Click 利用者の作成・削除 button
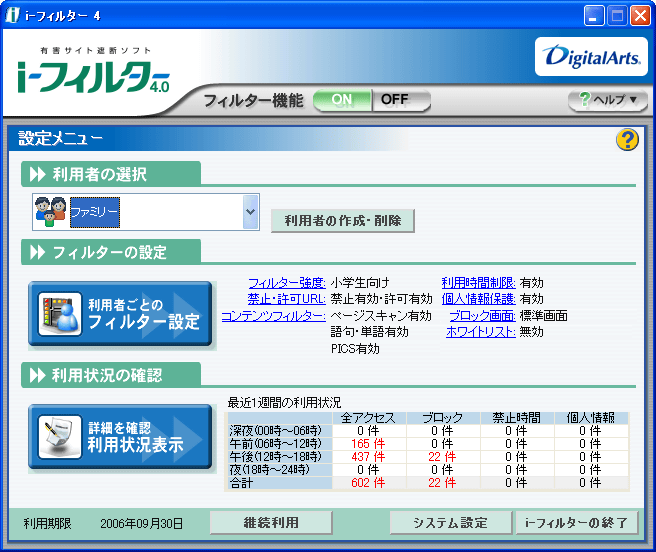Screen dimensions: 656x552 (x=343, y=221)
